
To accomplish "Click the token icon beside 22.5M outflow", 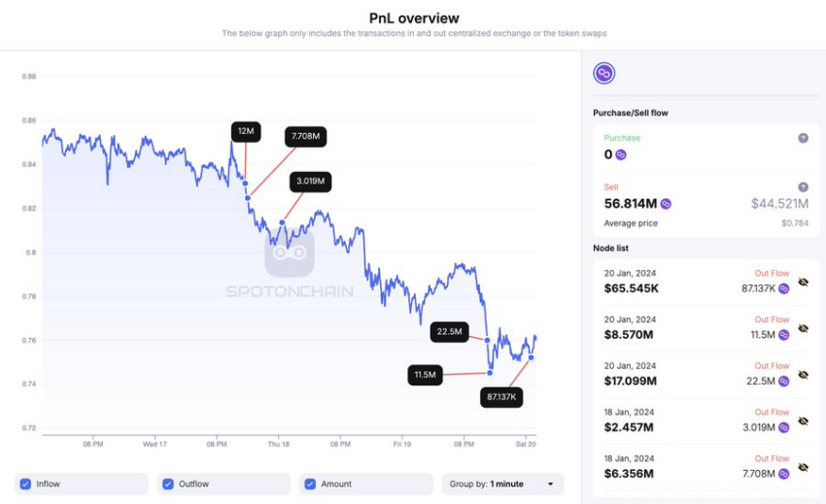I will tap(784, 382).
